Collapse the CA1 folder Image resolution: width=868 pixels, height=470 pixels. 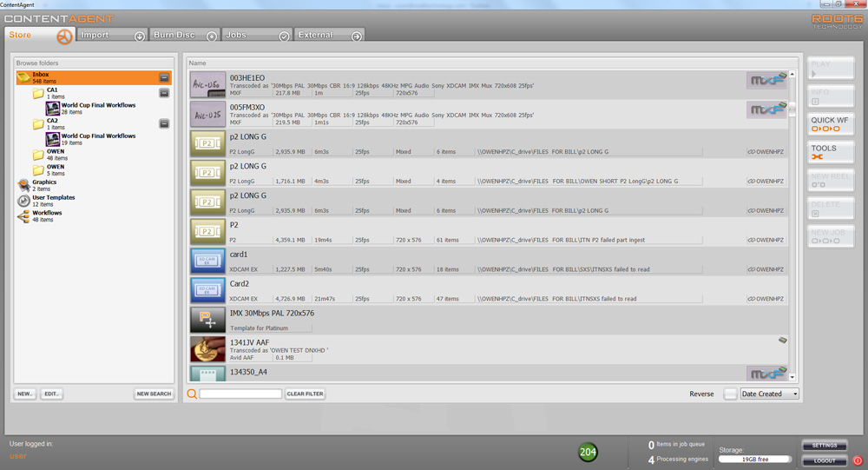point(164,93)
